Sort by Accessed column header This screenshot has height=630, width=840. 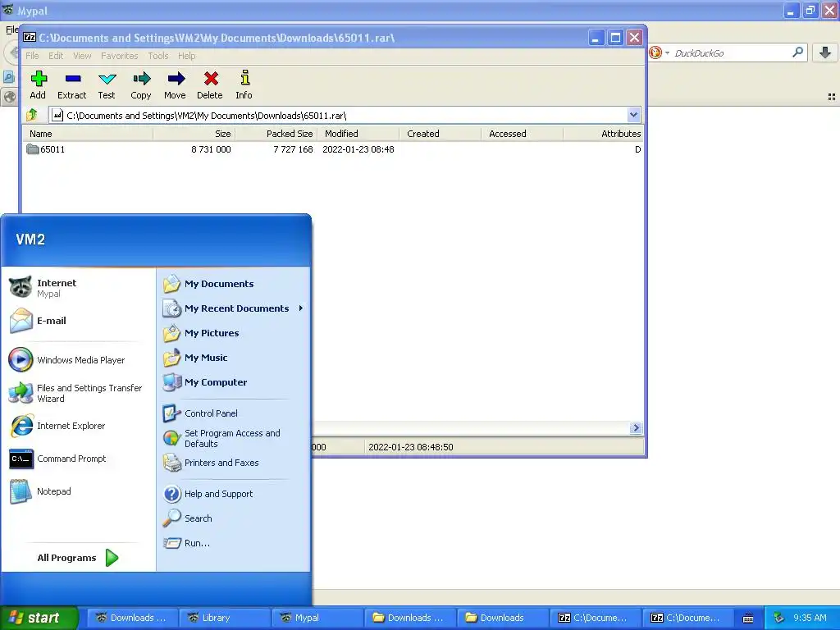click(522, 134)
